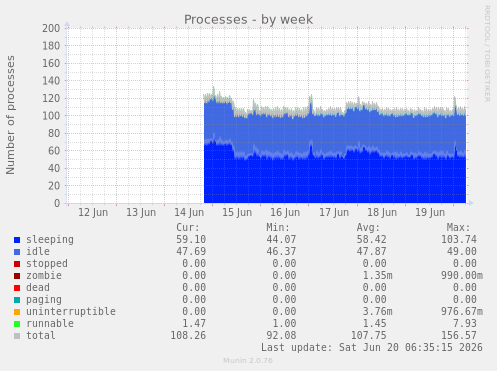Viewport: 497px width, 371px height.
Task: Select the 'runnable' legend label
Action: (50, 323)
